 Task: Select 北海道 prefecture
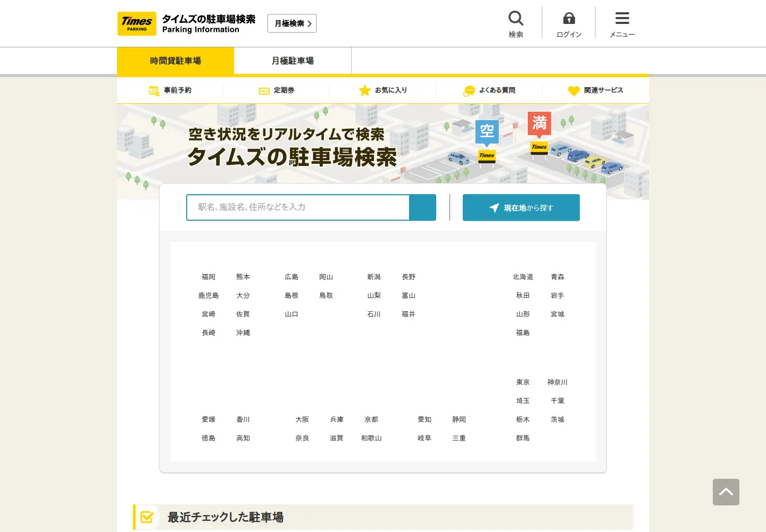523,277
